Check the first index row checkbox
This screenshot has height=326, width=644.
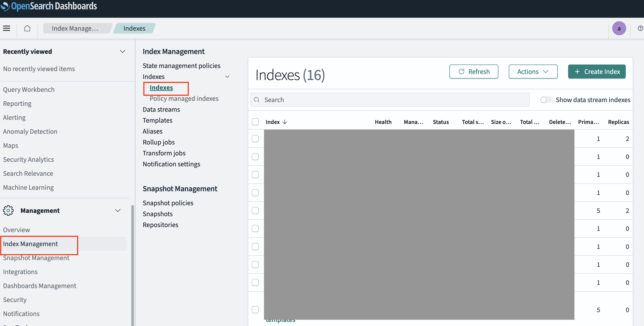[255, 139]
